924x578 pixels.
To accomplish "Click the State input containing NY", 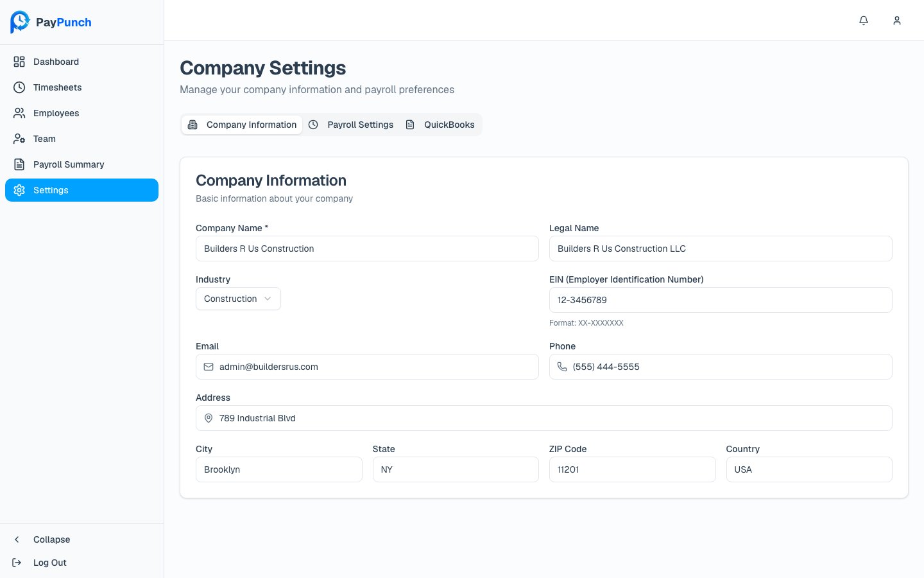I will click(x=456, y=469).
